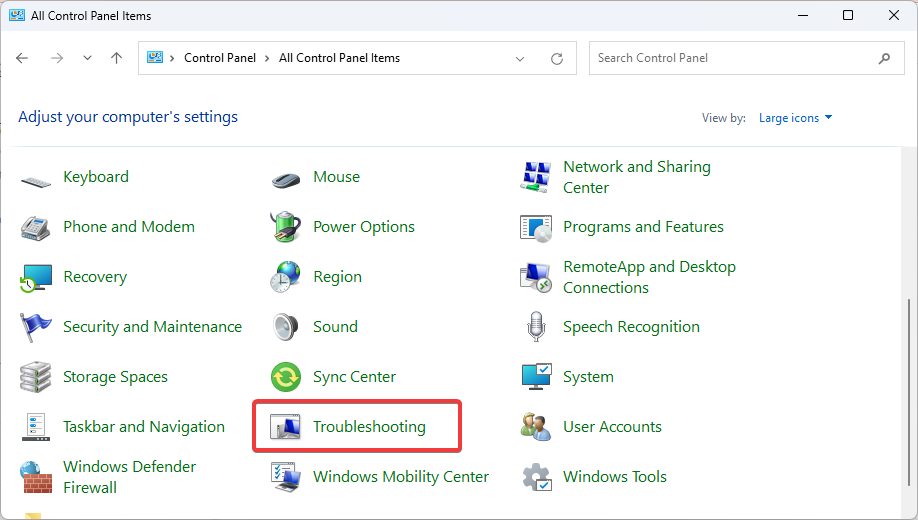Image resolution: width=918 pixels, height=520 pixels.
Task: Open the recent locations dropdown arrow
Action: coord(87,58)
